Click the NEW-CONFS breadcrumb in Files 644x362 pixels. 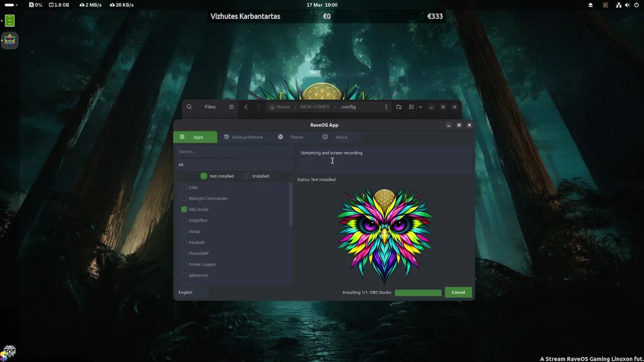[x=315, y=107]
